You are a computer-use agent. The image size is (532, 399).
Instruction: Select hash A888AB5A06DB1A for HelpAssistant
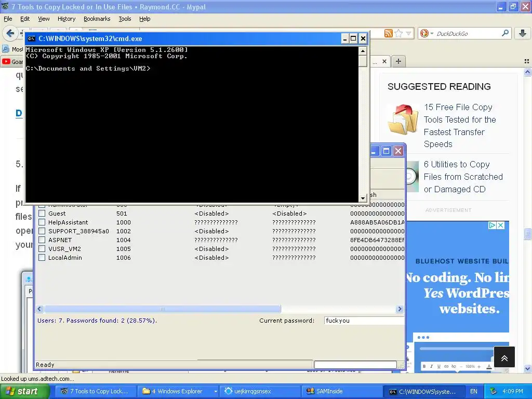pyautogui.click(x=377, y=222)
